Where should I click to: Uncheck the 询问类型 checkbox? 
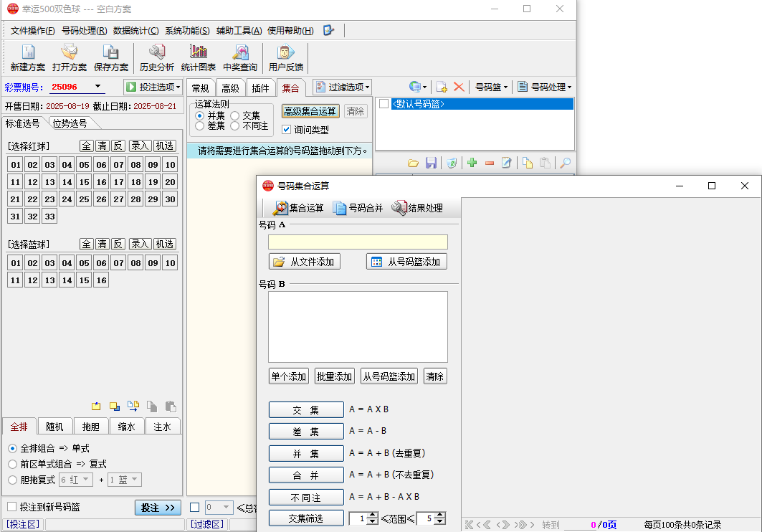[x=287, y=130]
